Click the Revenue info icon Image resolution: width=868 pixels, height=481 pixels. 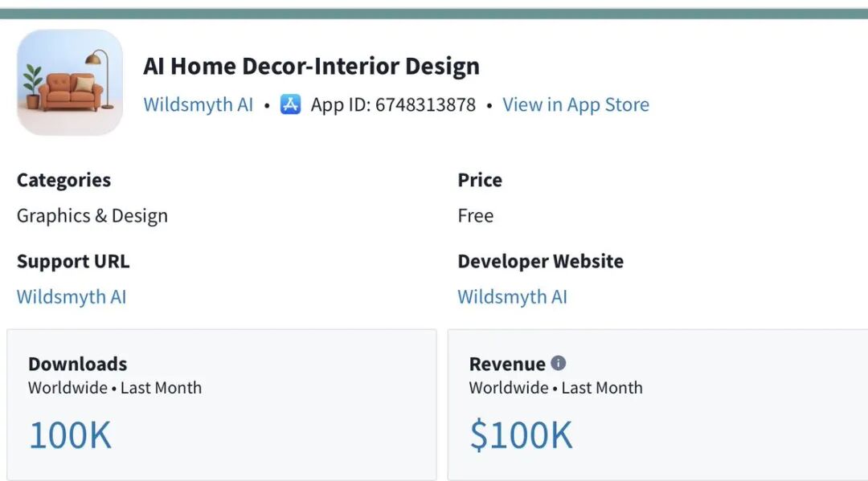click(559, 363)
